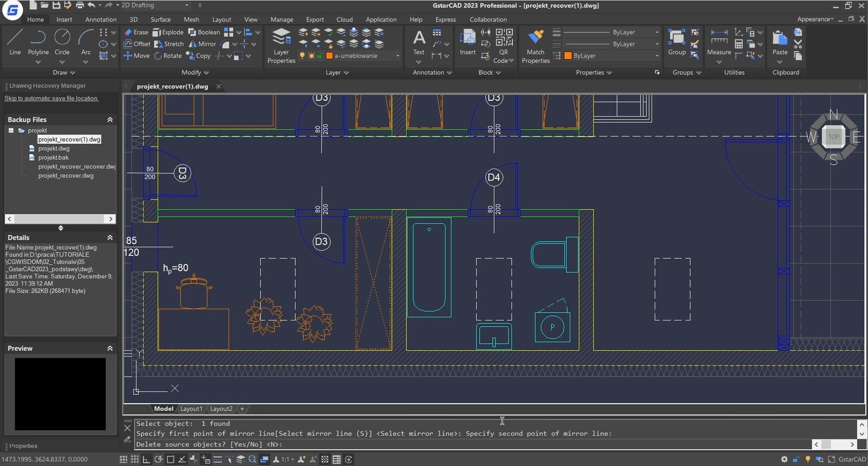Switch to the Layout1 tab
Screen dimensions: 868x466
191,409
